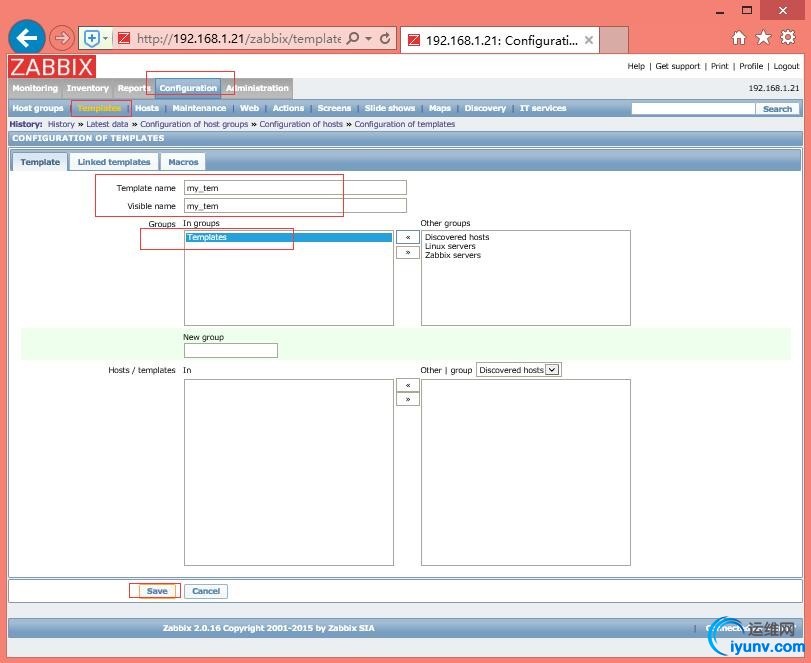Image resolution: width=811 pixels, height=663 pixels.
Task: Go to Discovery submenu
Action: coord(485,108)
